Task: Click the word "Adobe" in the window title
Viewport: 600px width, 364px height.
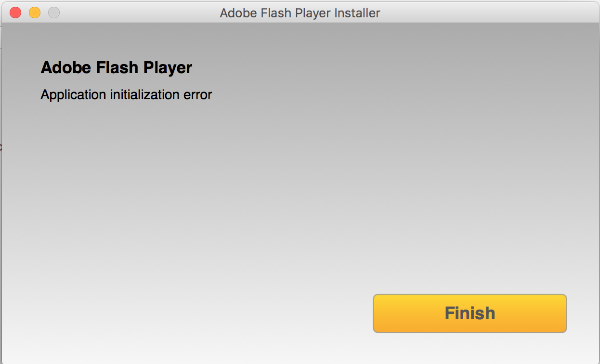Action: tap(238, 13)
